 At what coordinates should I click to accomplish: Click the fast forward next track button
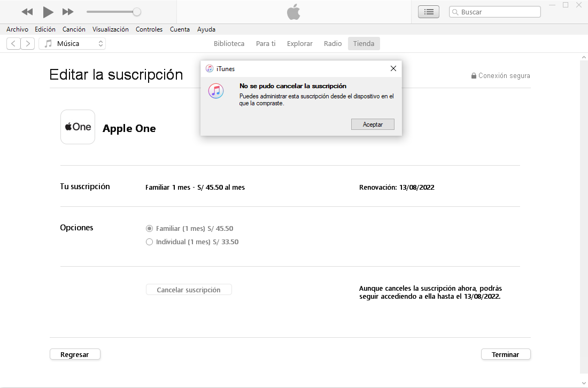pyautogui.click(x=68, y=12)
